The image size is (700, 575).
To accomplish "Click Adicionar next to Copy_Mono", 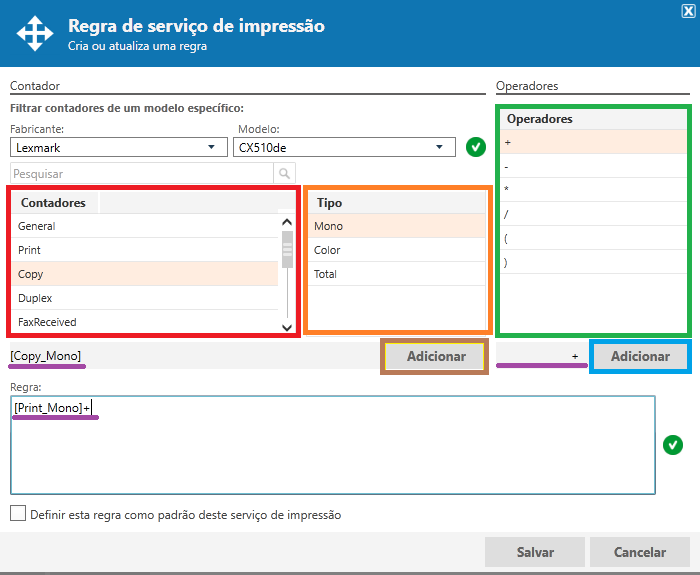I will 434,356.
